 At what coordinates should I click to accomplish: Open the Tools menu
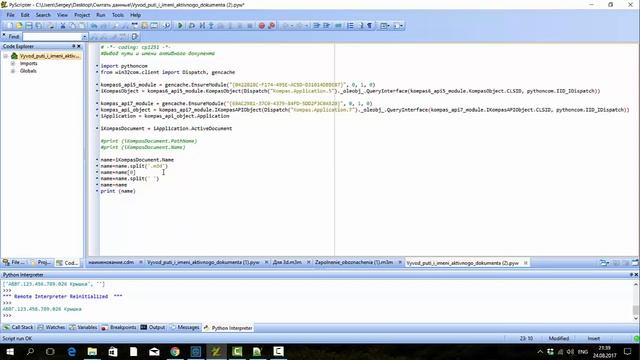click(118, 15)
